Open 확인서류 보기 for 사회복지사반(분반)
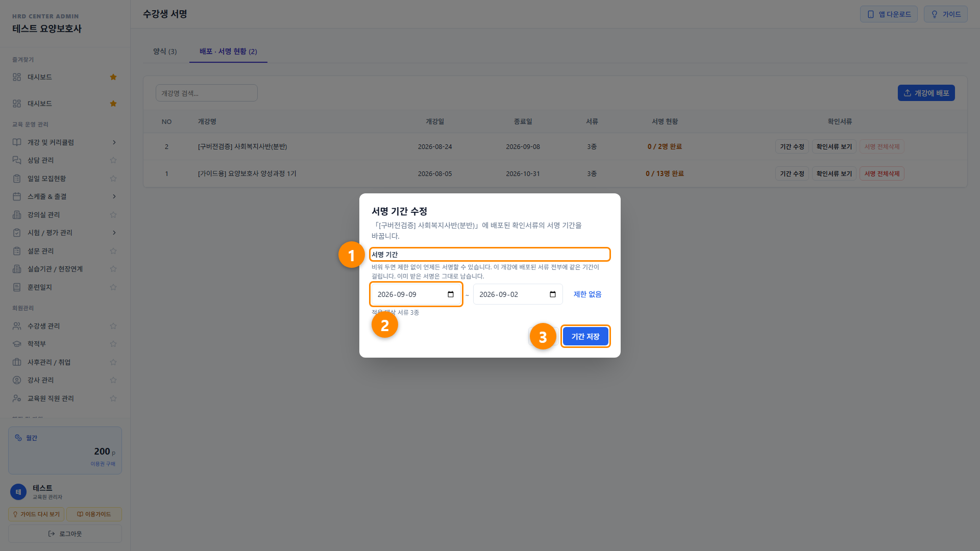This screenshot has height=551, width=980. pos(834,147)
